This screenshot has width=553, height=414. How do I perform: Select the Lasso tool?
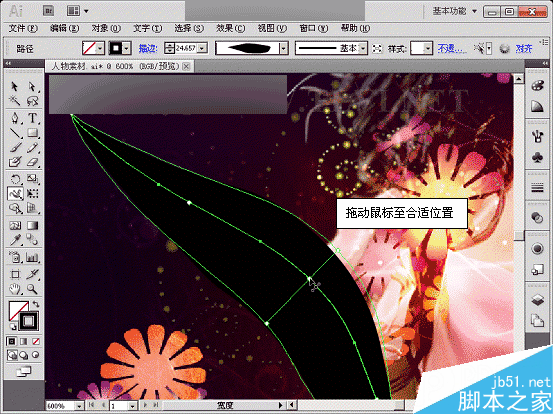pos(32,101)
